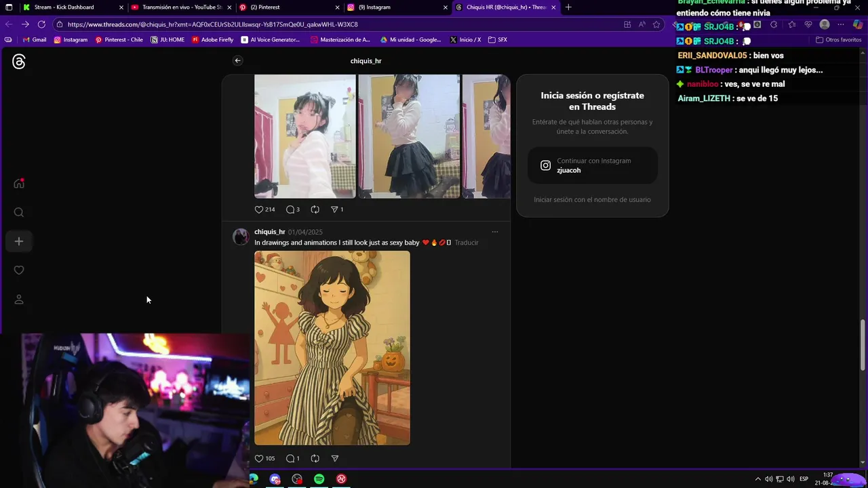Bookmark this page with the star icon
The height and width of the screenshot is (488, 868).
pyautogui.click(x=656, y=24)
